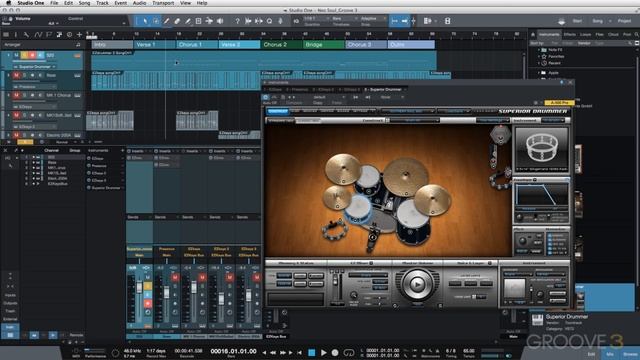Open the Song menu
This screenshot has width=640, height=360.
click(x=84, y=3)
